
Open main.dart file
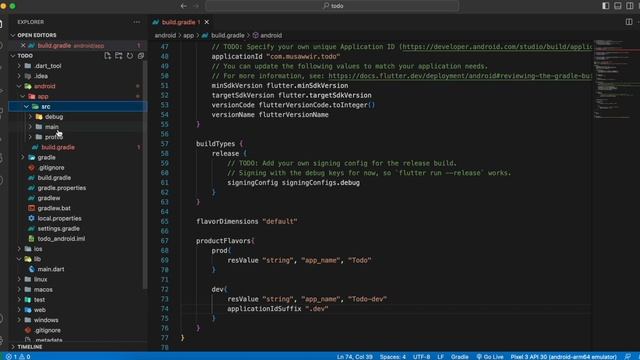pyautogui.click(x=51, y=269)
